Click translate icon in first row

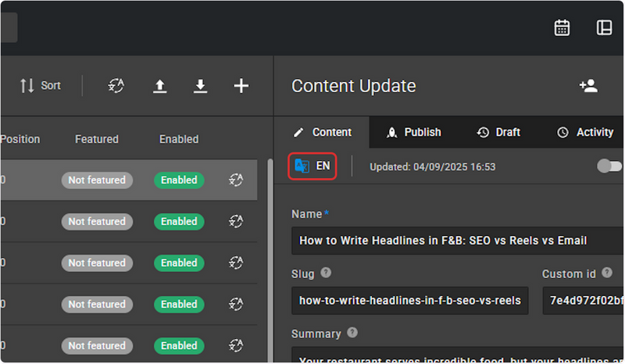pyautogui.click(x=236, y=180)
